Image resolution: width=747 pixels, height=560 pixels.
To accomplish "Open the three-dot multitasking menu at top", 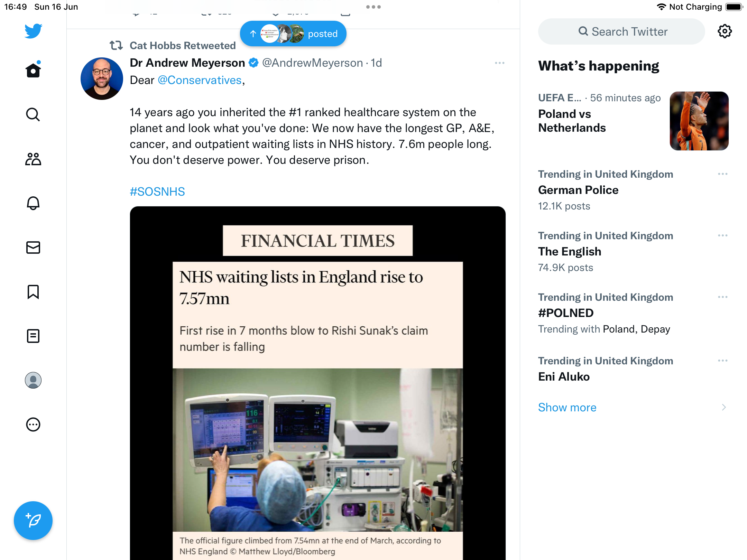I will point(373,7).
